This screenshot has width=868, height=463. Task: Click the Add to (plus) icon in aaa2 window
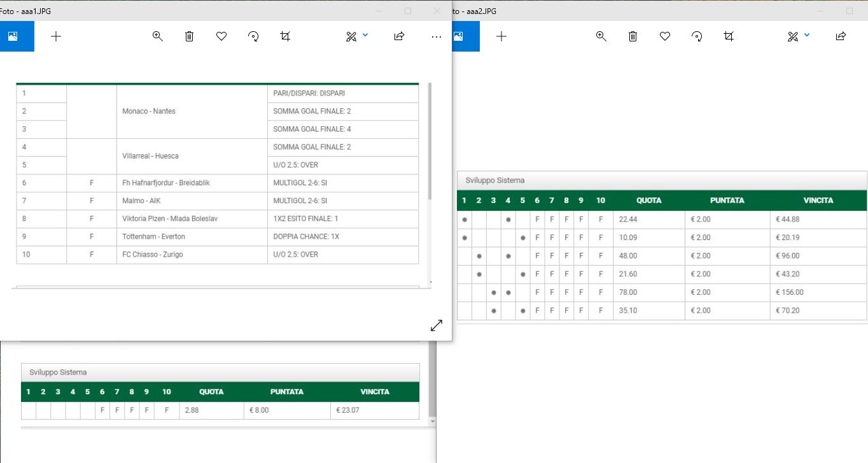tap(501, 36)
